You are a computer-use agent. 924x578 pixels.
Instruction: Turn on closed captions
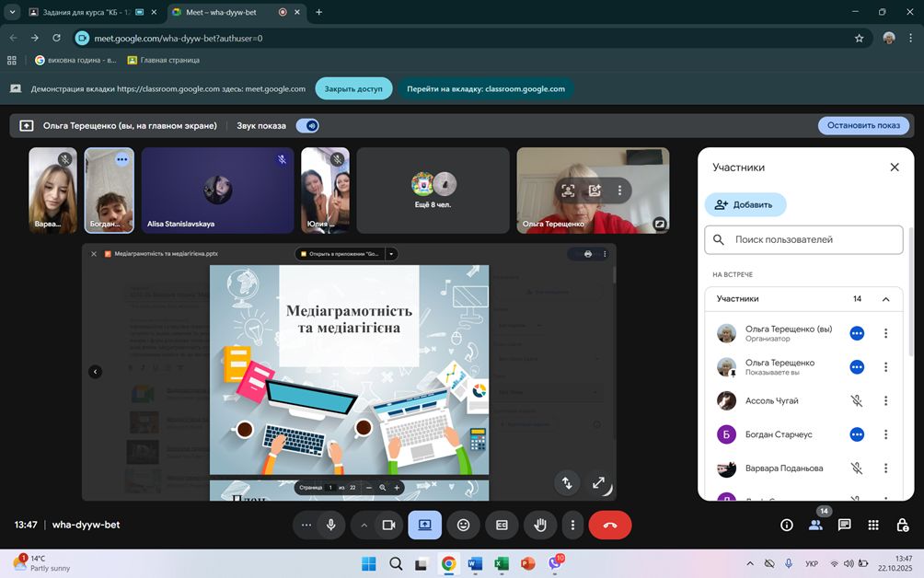[502, 525]
